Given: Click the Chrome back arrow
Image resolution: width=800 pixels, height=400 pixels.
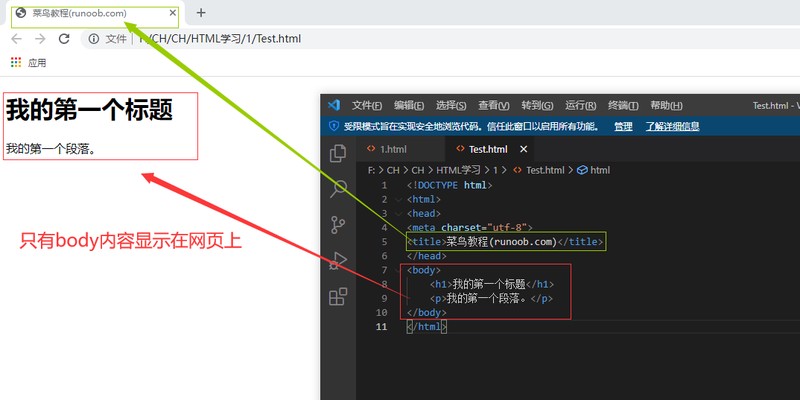Looking at the screenshot, I should [16, 39].
